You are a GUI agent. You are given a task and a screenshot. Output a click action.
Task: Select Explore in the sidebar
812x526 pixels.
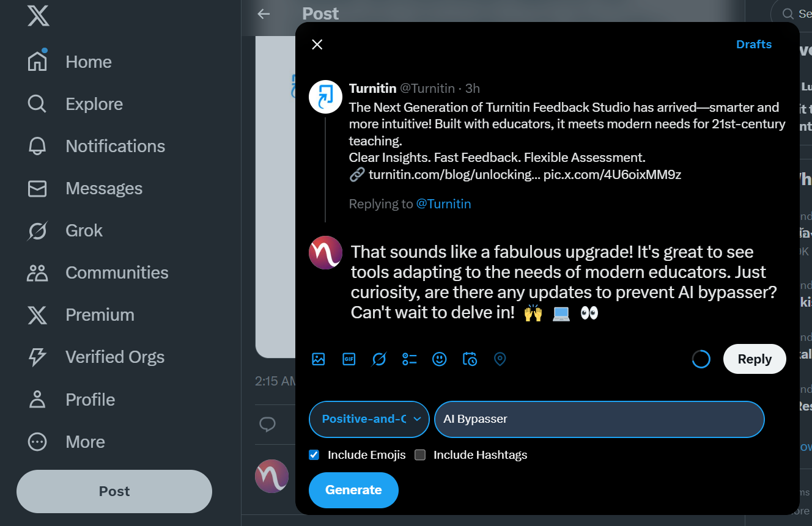click(37, 103)
